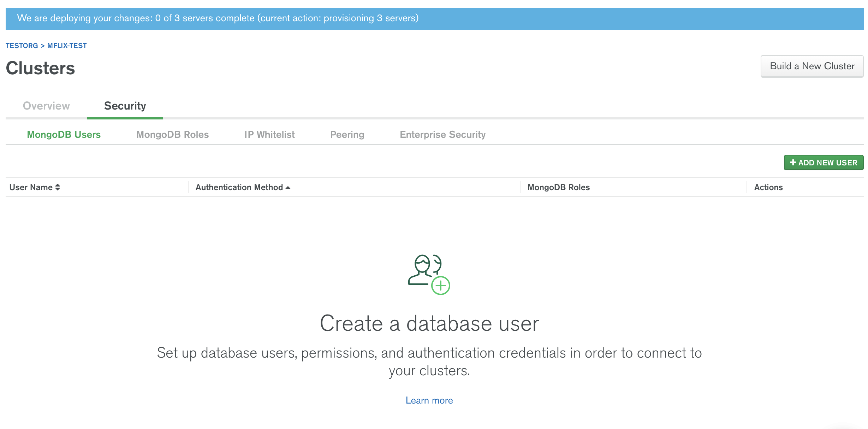This screenshot has width=868, height=429.
Task: Toggle the Security tab view
Action: 125,105
